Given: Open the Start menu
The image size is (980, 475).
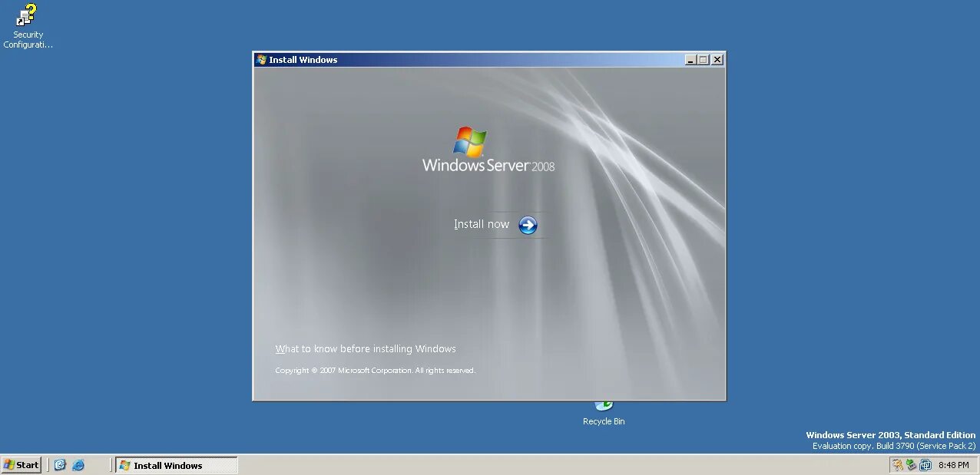Looking at the screenshot, I should pyautogui.click(x=22, y=465).
